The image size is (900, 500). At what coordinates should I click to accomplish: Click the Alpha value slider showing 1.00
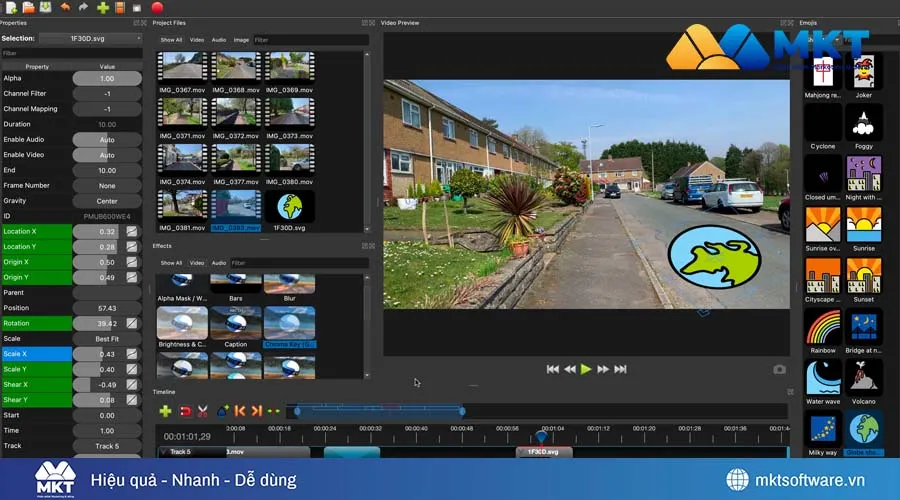point(107,79)
